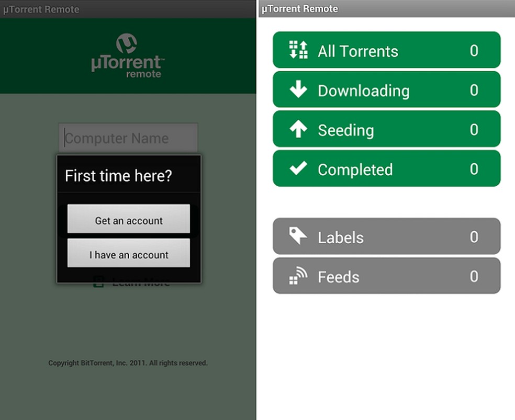Click the Downloading down-arrow icon

coord(298,89)
